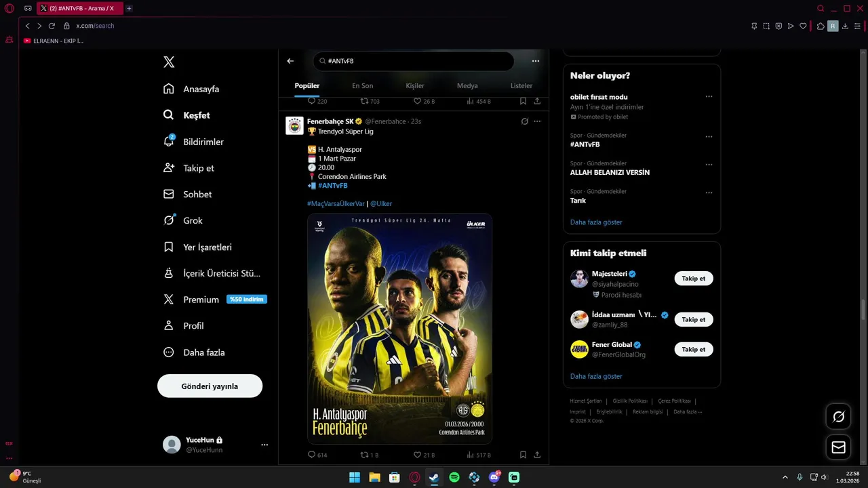Open Spotify from the taskbar
The height and width of the screenshot is (488, 868).
454,477
